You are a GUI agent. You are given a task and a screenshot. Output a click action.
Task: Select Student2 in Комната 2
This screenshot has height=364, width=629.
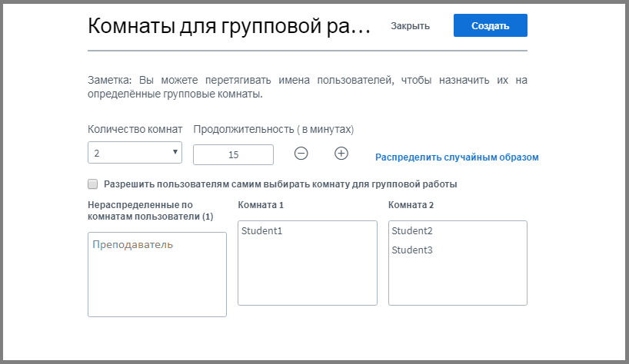pos(412,230)
